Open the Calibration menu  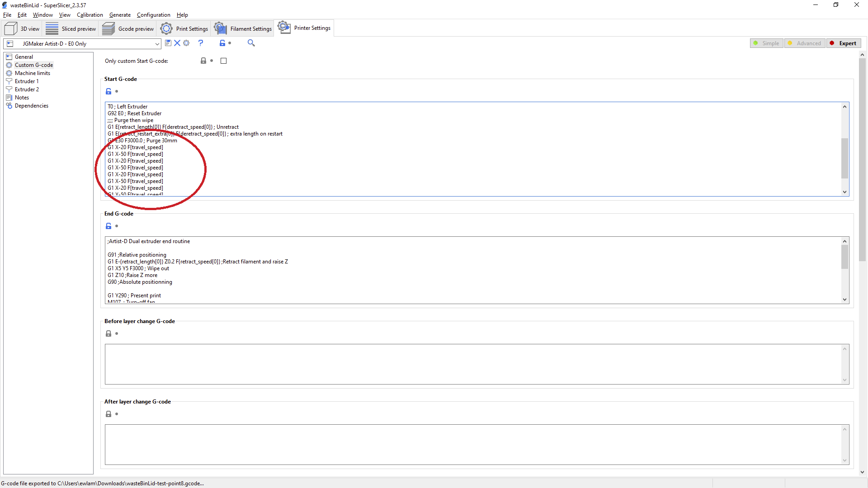(90, 14)
